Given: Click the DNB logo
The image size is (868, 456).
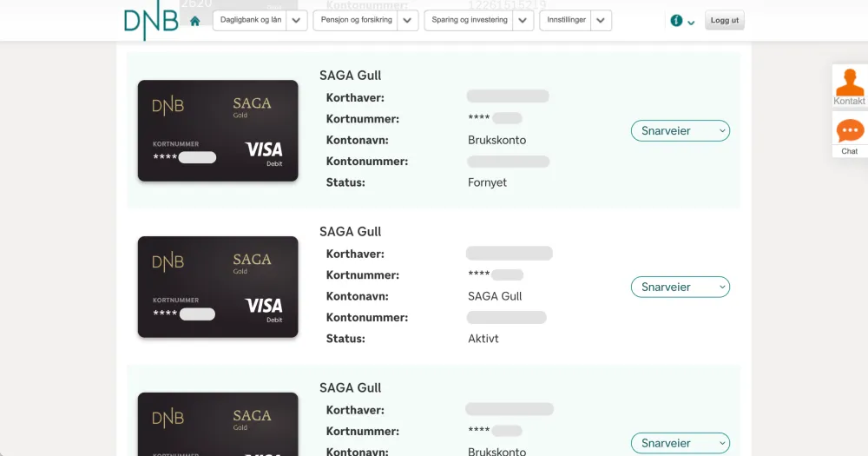Looking at the screenshot, I should point(150,23).
